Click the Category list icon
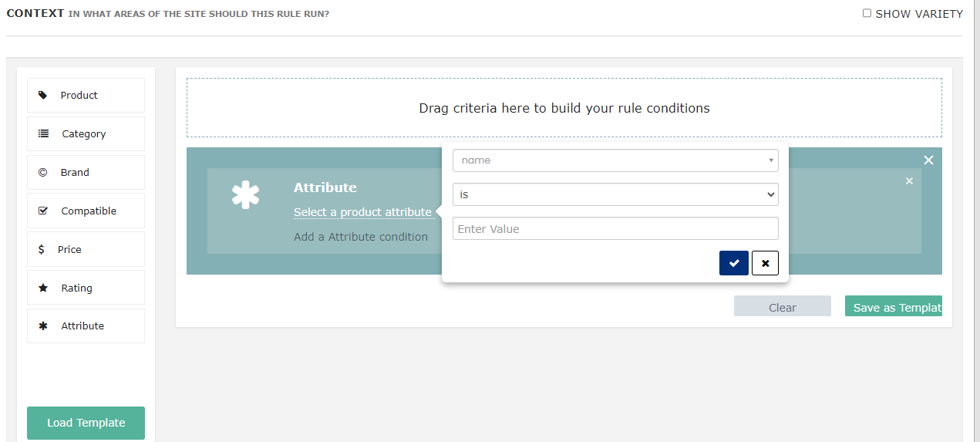 (x=43, y=133)
